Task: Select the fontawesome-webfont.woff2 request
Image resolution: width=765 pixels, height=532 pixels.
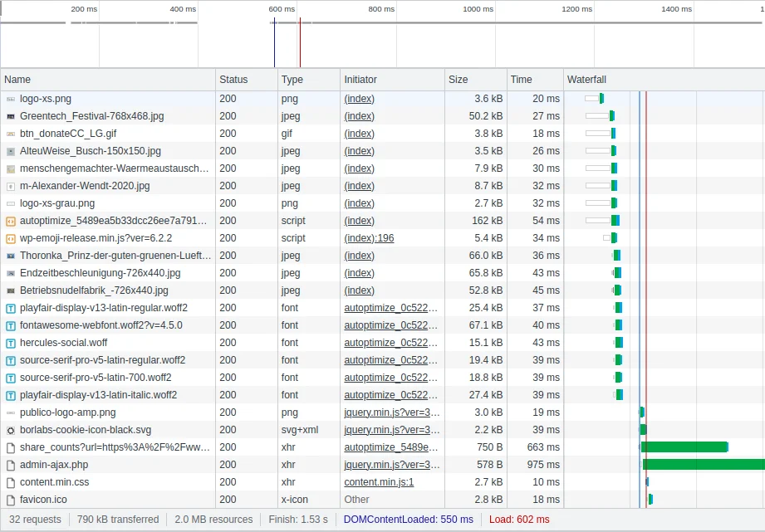Action: (x=101, y=325)
